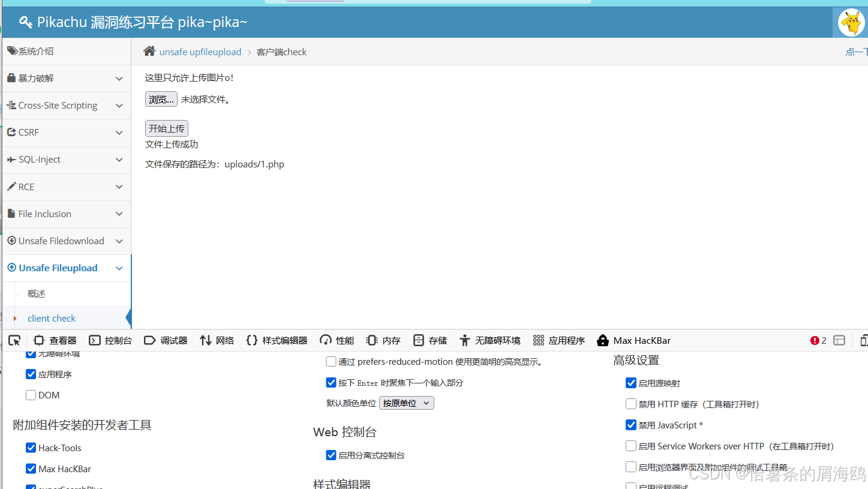Activate the element picker icon in devtools
The image size is (868, 489).
point(14,340)
